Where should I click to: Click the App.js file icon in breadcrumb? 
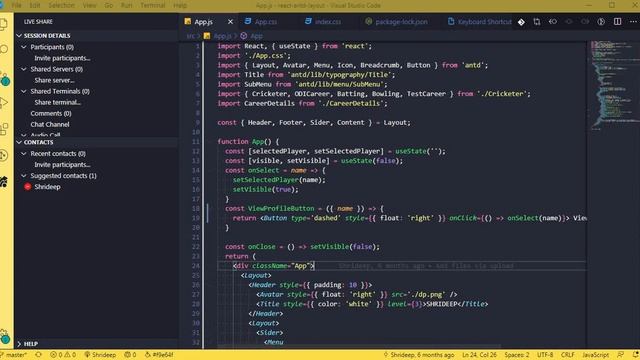[207, 36]
